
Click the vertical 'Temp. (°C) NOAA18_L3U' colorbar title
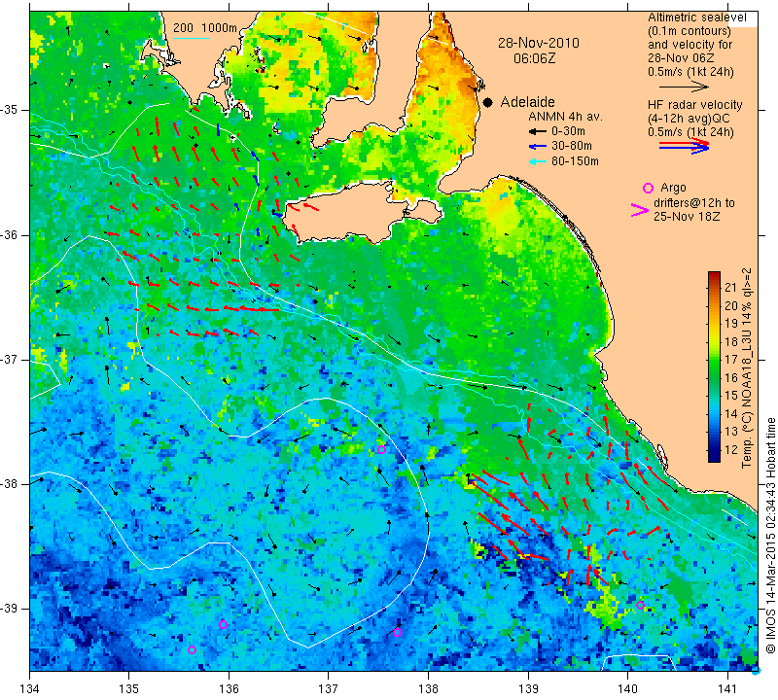click(747, 368)
